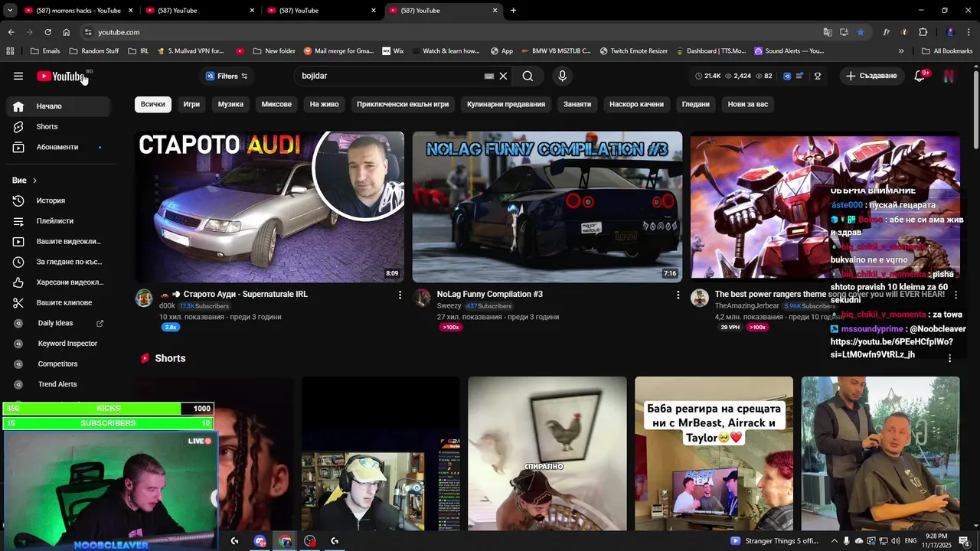The image size is (980, 551).
Task: Select the Музика chip
Action: [230, 104]
